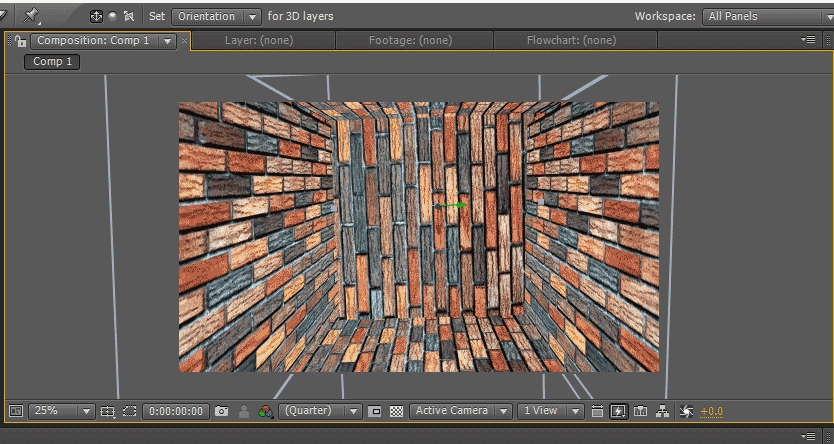
Task: Open the 25% magnification dropdown
Action: pos(62,411)
